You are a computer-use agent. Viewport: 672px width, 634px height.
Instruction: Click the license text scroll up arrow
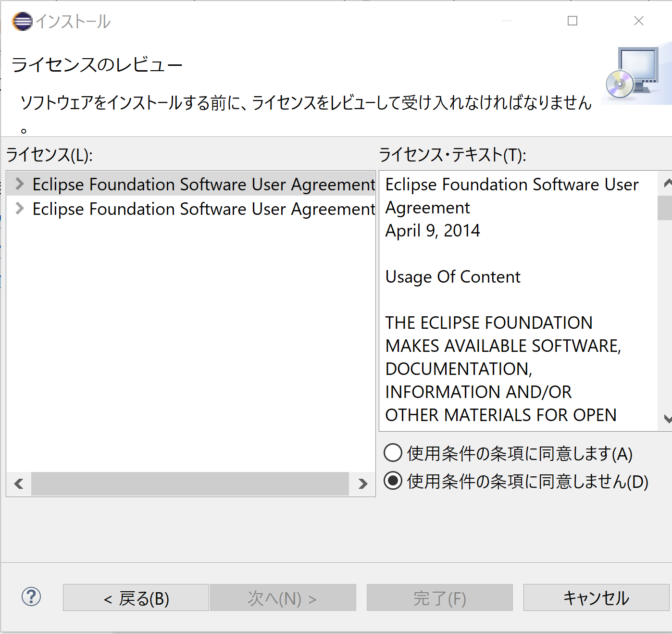667,183
